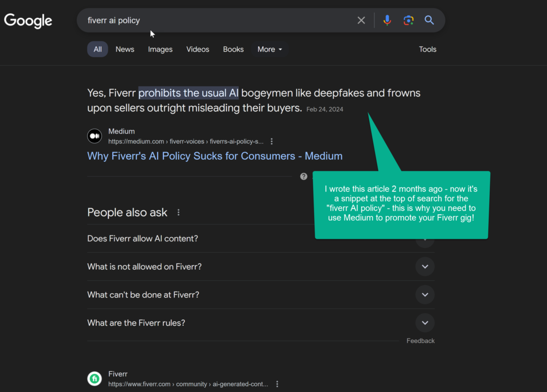Click the medium.com breadcrumb URL
This screenshot has height=392, width=547.
point(186,141)
